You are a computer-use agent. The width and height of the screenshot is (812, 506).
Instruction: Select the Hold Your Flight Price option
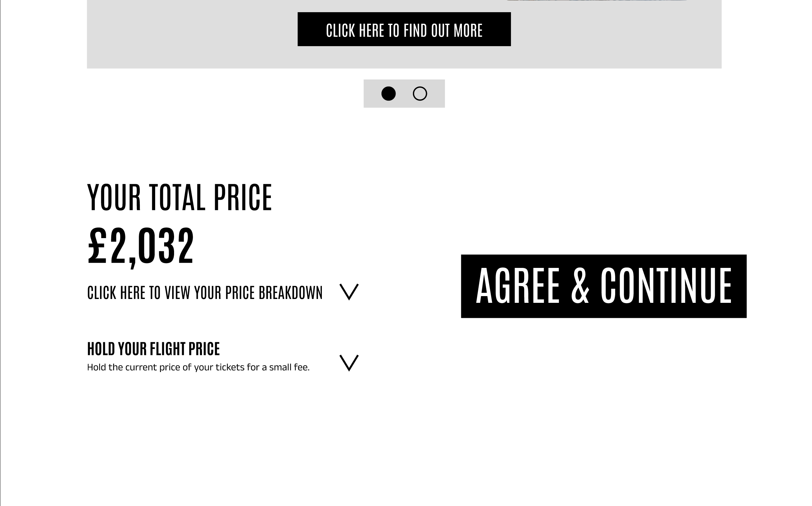(153, 349)
